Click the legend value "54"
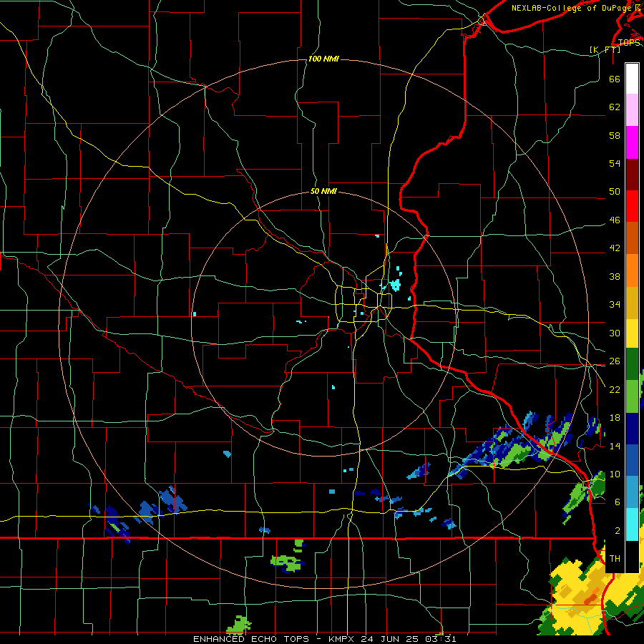Screen dimensions: 644x644 click(615, 163)
